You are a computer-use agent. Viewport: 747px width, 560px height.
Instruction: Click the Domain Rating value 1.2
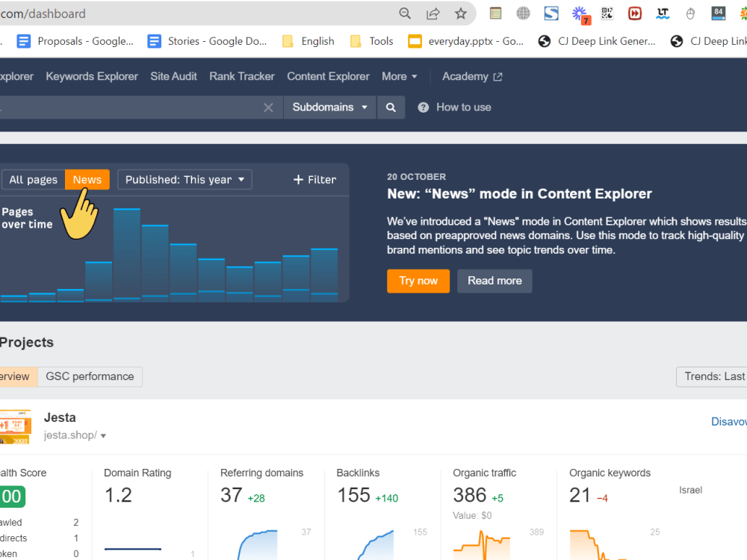[x=118, y=495]
